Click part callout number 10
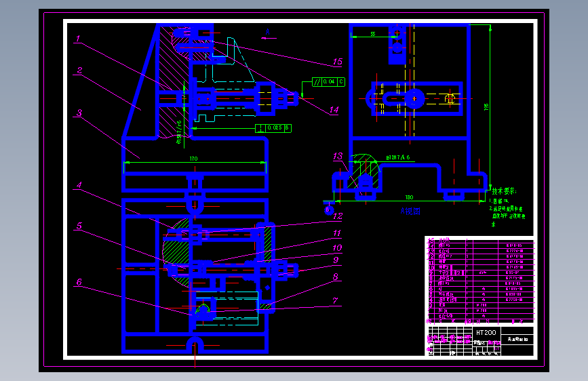Image resolution: width=588 pixels, height=381 pixels. (x=337, y=247)
